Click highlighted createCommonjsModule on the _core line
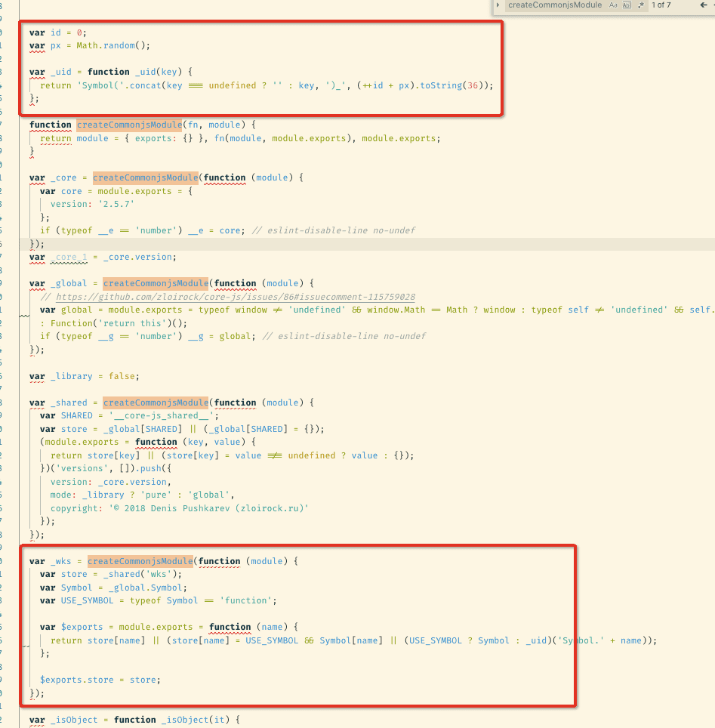Screen dimensions: 715x728 tap(145, 178)
